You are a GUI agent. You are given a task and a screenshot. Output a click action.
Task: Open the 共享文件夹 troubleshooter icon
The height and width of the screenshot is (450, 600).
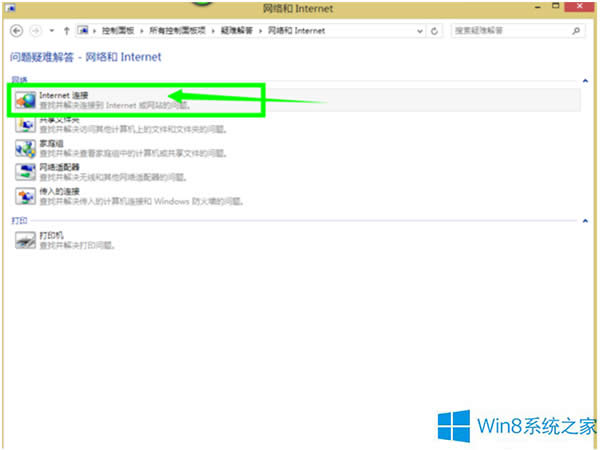coord(25,125)
